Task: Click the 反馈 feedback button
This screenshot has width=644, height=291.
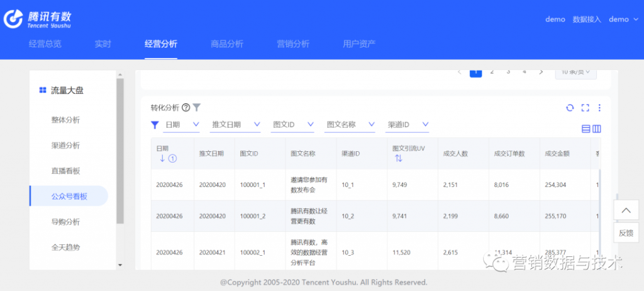Action: coord(626,233)
